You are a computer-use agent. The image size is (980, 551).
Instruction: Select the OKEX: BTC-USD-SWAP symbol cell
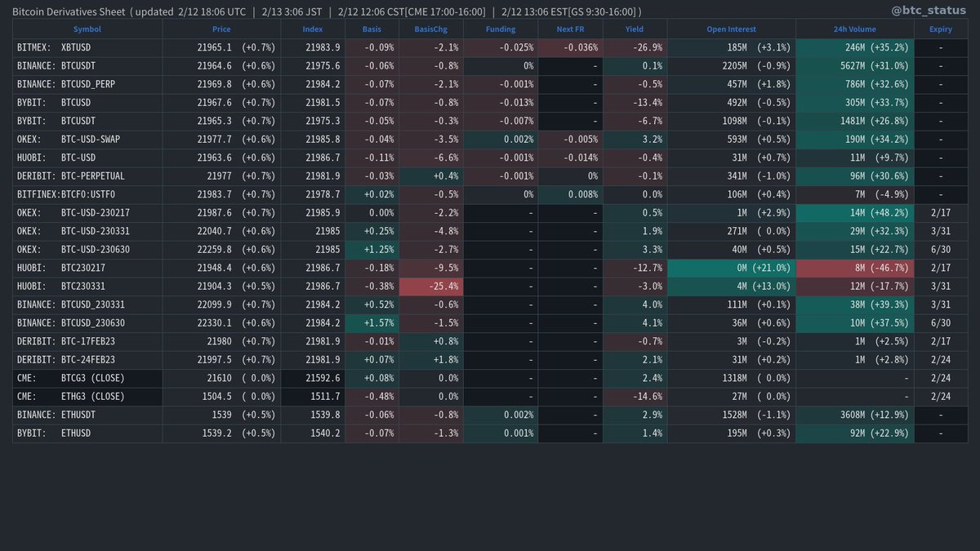coord(87,140)
